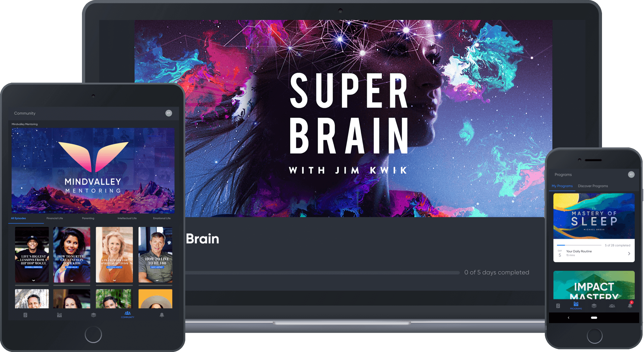Tap the tablet's checklist icon in bottom nav

[25, 315]
